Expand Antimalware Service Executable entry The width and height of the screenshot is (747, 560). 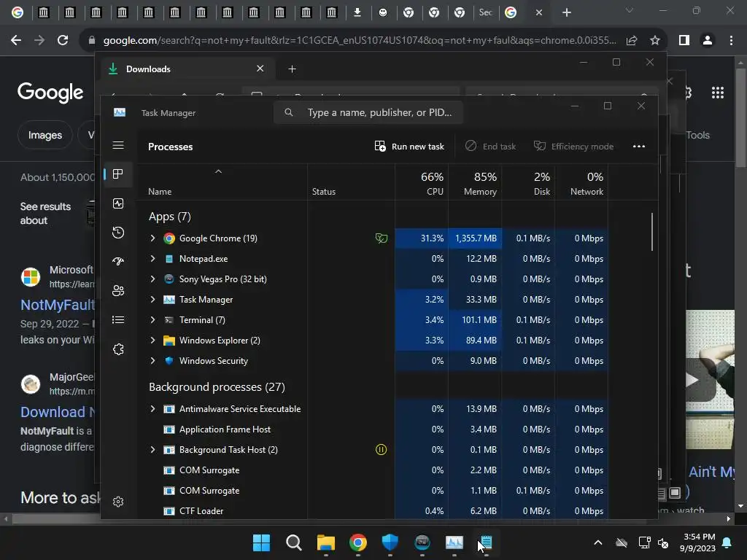(x=152, y=409)
